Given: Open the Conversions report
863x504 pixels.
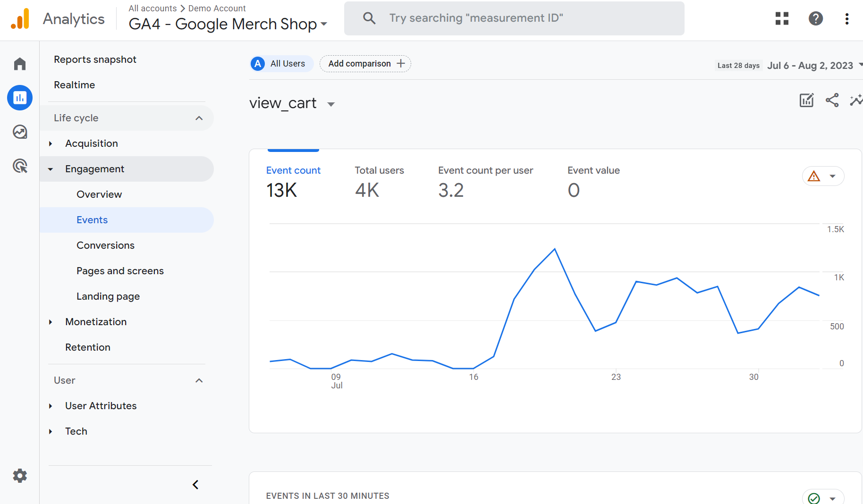Looking at the screenshot, I should pyautogui.click(x=105, y=245).
